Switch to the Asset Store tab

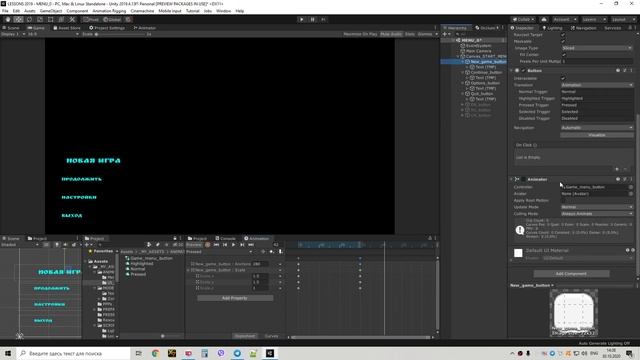pos(67,28)
